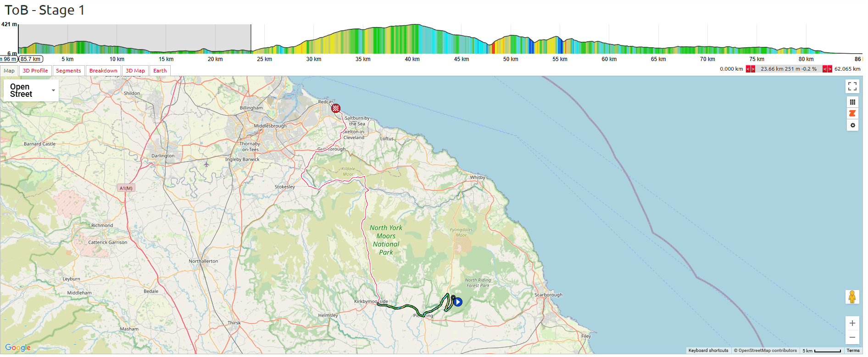Screen dimensions: 868x357
Task: Click elevation profile near 50 km red section
Action: 493,49
